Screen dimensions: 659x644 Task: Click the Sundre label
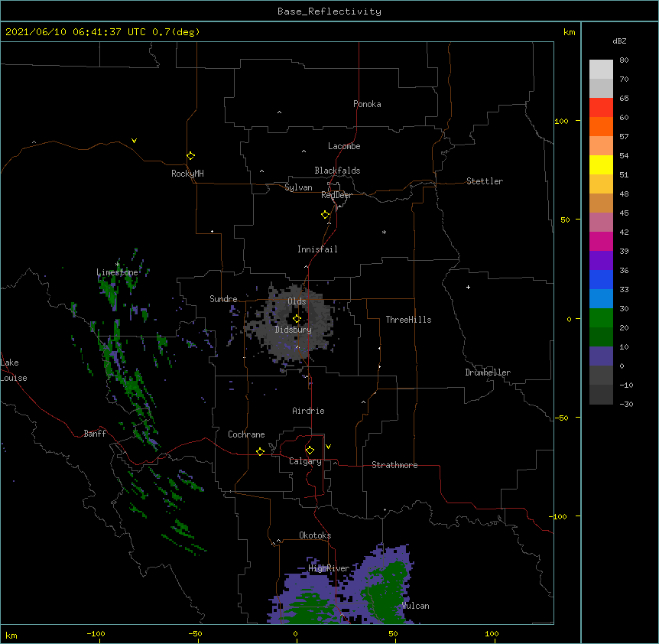point(223,299)
